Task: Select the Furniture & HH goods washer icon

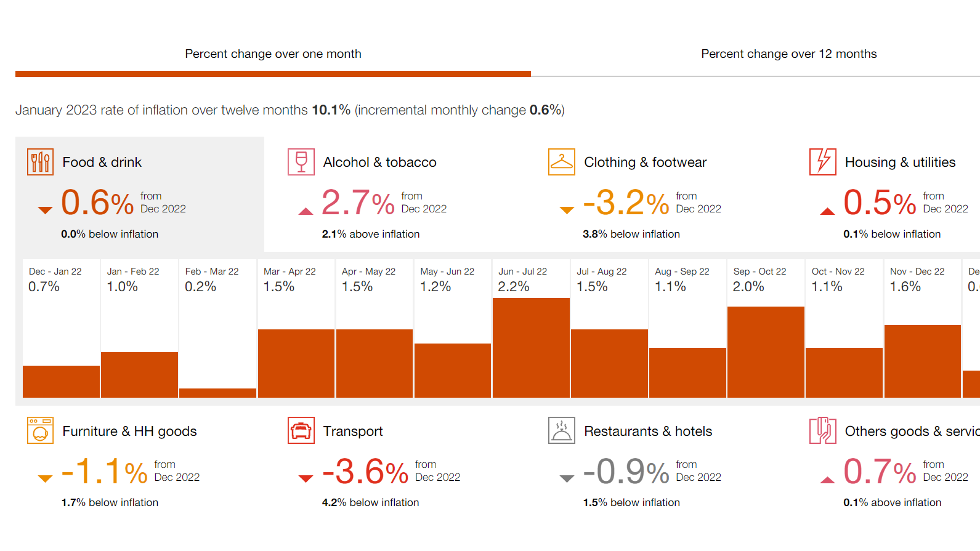Action: coord(40,431)
